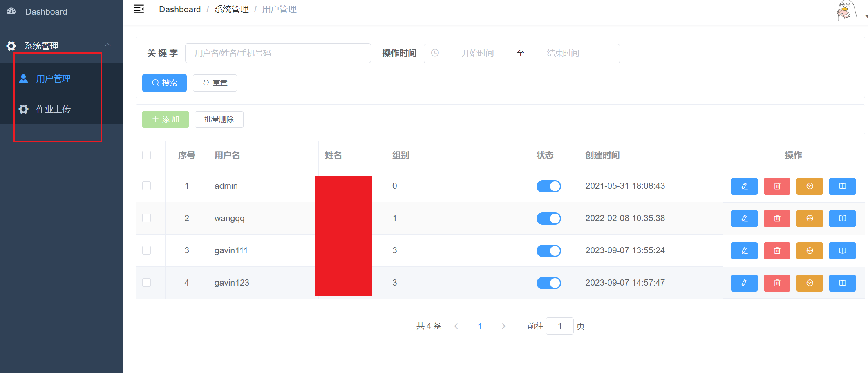
Task: Click the 批量删除 batch delete button
Action: 219,119
